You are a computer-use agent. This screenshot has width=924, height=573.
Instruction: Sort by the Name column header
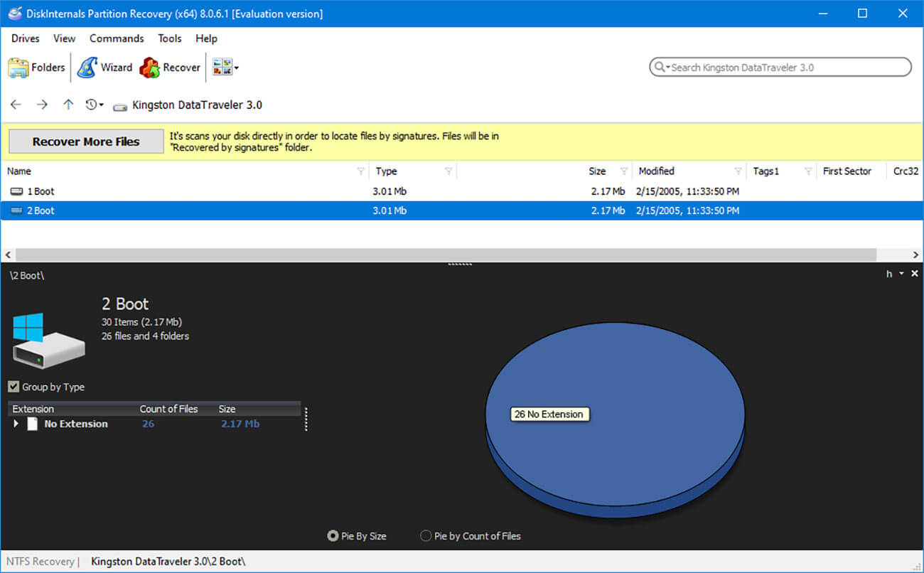[x=19, y=171]
